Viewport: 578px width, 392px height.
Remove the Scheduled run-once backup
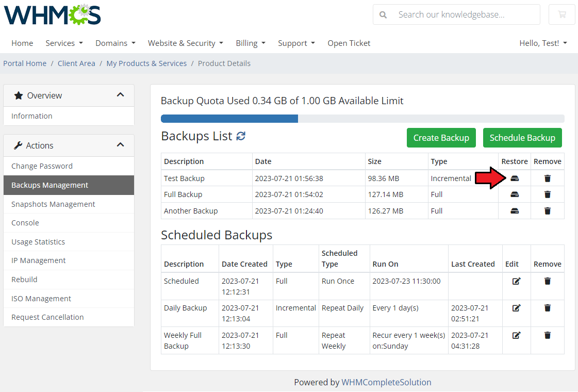(x=548, y=281)
